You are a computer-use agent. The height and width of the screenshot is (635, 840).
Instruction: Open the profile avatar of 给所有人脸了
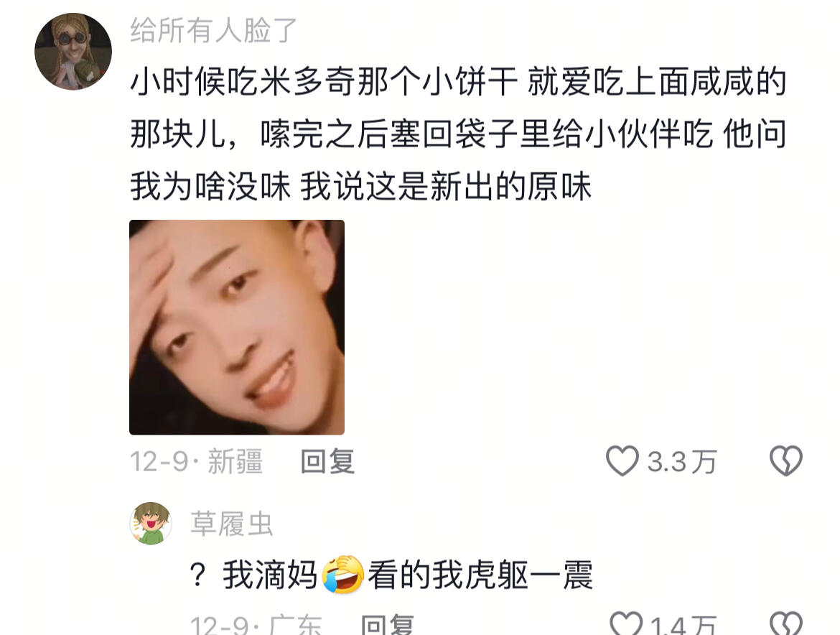(x=73, y=52)
